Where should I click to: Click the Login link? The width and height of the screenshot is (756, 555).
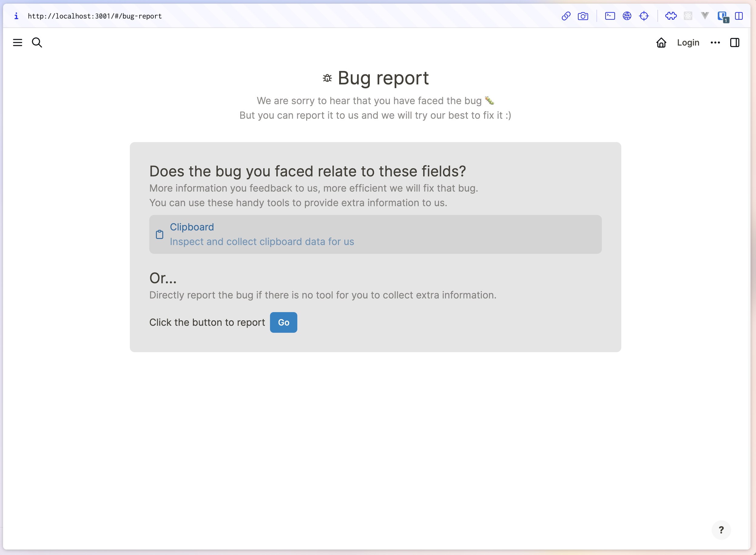point(688,43)
